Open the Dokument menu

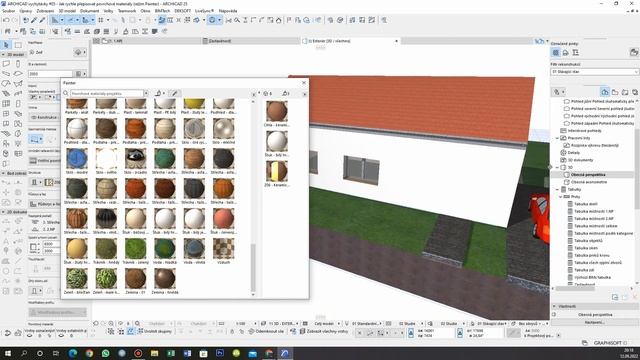[89, 11]
